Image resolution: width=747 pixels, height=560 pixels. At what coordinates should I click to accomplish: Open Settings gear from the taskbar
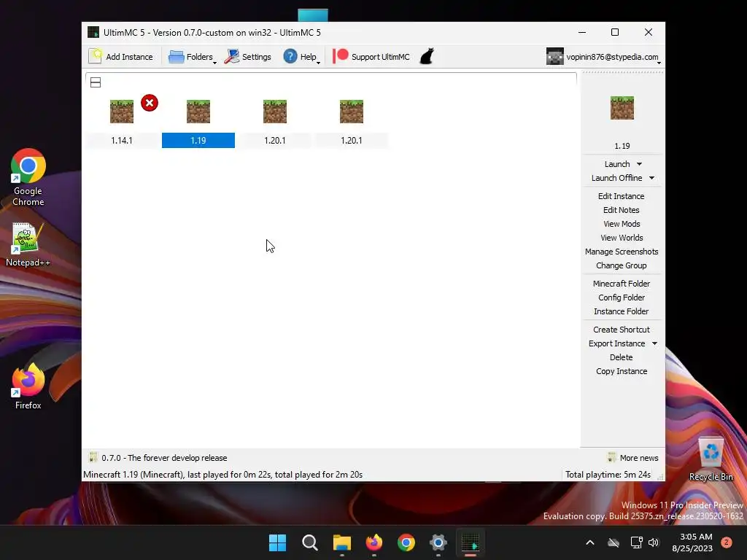coord(438,542)
